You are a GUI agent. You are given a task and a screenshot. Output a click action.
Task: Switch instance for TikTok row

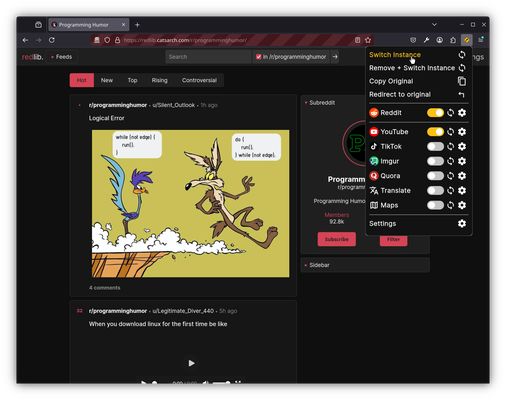click(450, 147)
